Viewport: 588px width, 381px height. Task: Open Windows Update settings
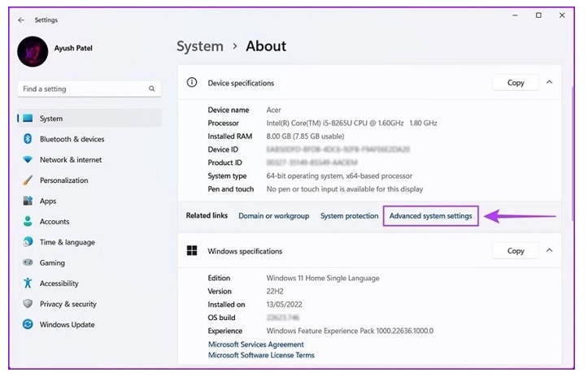click(66, 325)
